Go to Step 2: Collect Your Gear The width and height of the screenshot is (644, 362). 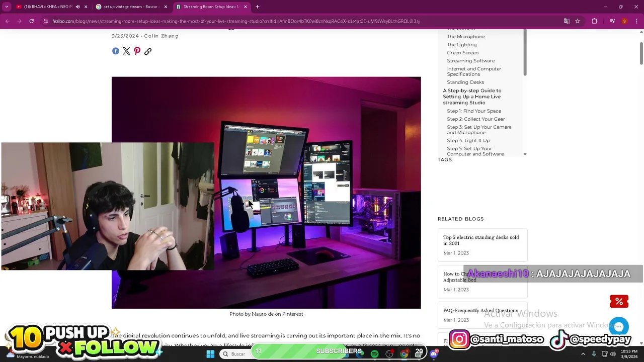pos(476,119)
